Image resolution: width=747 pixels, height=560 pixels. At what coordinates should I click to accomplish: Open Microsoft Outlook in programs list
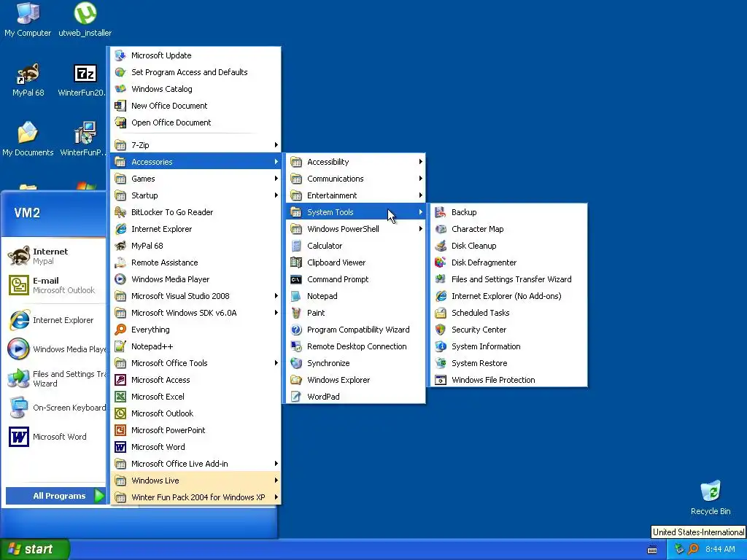(x=196, y=413)
